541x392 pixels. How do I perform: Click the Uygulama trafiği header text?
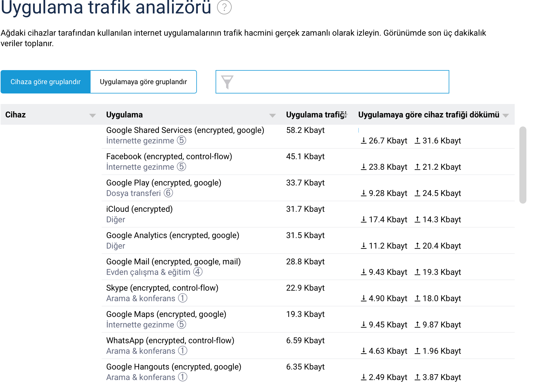(x=316, y=115)
